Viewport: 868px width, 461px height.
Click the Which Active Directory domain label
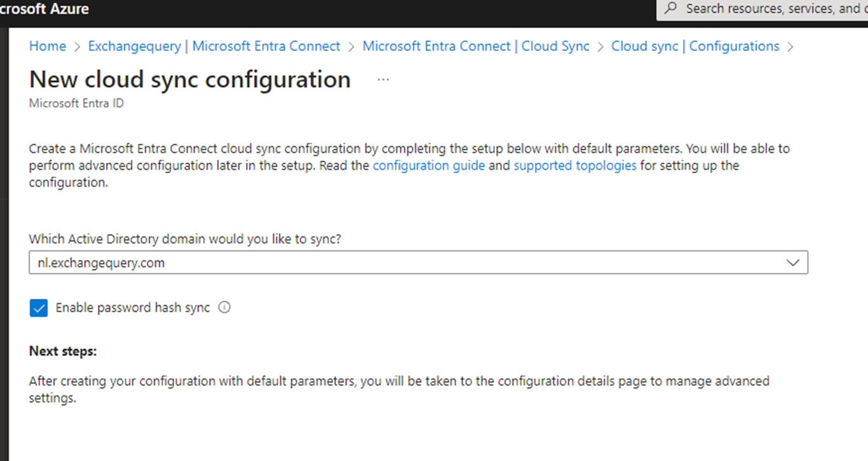click(x=185, y=239)
